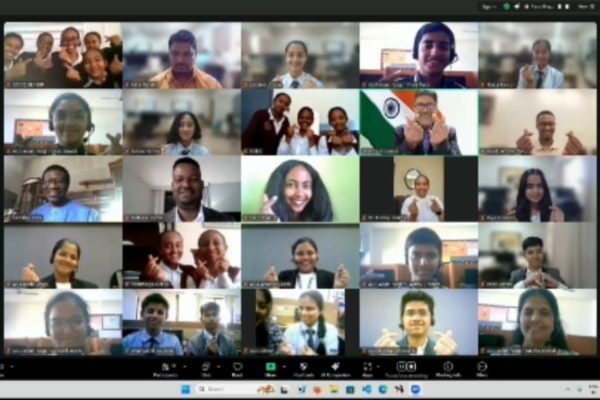Open the React emoji menu
Image resolution: width=600 pixels, height=400 pixels.
click(x=237, y=368)
